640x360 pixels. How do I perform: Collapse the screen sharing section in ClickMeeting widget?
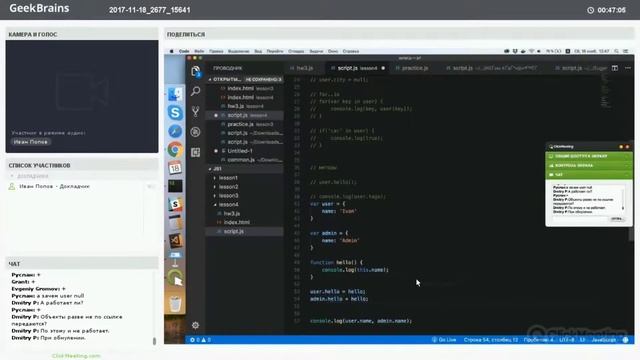(627, 156)
